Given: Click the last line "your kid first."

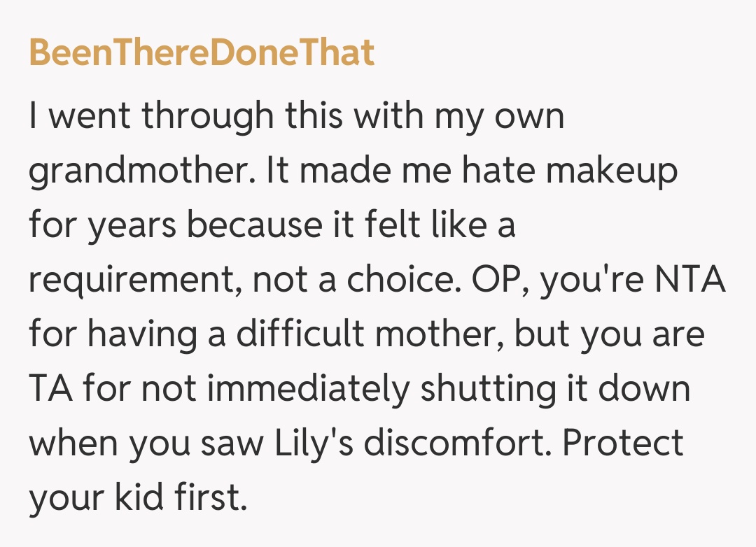Looking at the screenshot, I should click(x=138, y=497).
